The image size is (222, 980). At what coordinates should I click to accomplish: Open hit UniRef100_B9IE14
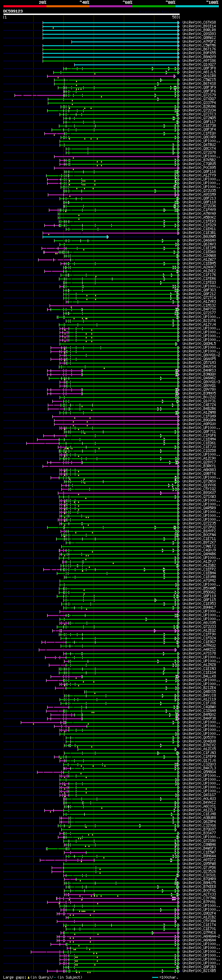click(199, 26)
